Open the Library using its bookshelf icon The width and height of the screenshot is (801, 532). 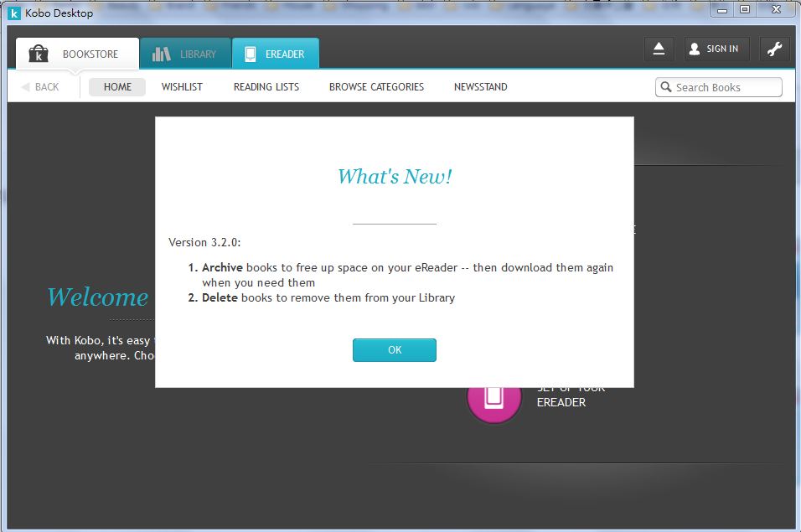163,53
